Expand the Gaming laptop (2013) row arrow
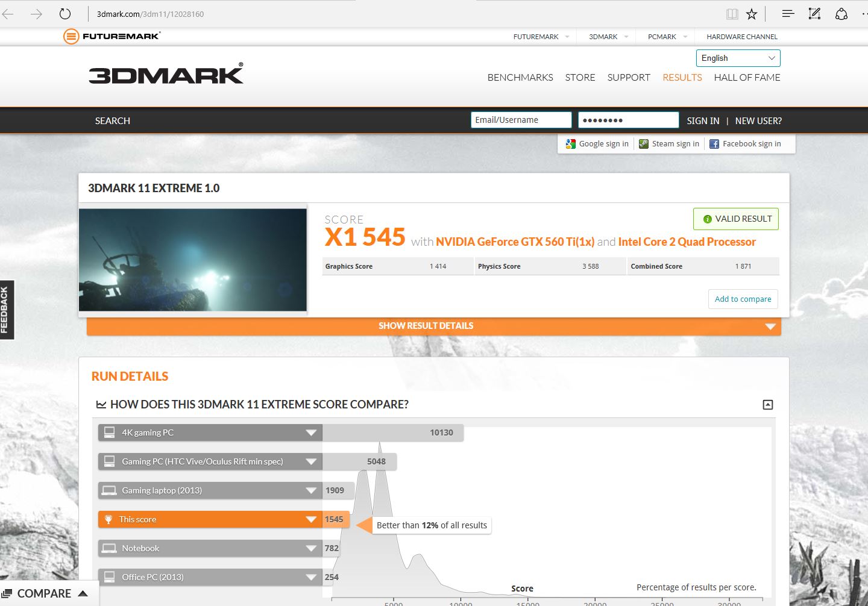 pyautogui.click(x=311, y=490)
